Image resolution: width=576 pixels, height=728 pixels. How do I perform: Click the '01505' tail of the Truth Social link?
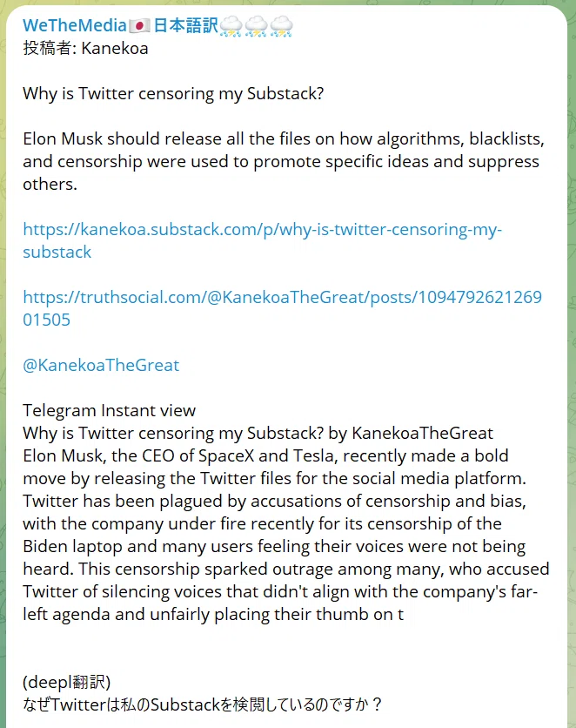coord(46,320)
